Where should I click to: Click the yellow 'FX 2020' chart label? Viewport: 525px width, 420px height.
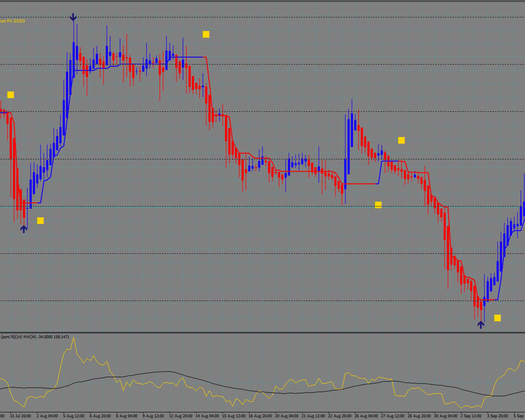coord(16,21)
